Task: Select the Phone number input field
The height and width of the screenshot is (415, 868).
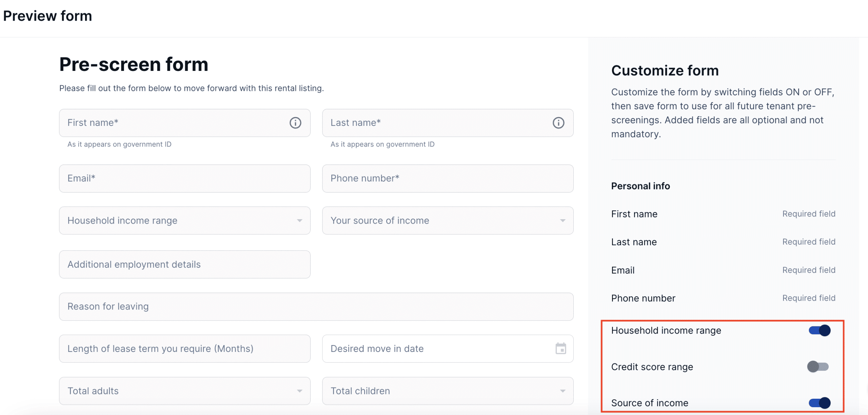Action: click(x=448, y=178)
